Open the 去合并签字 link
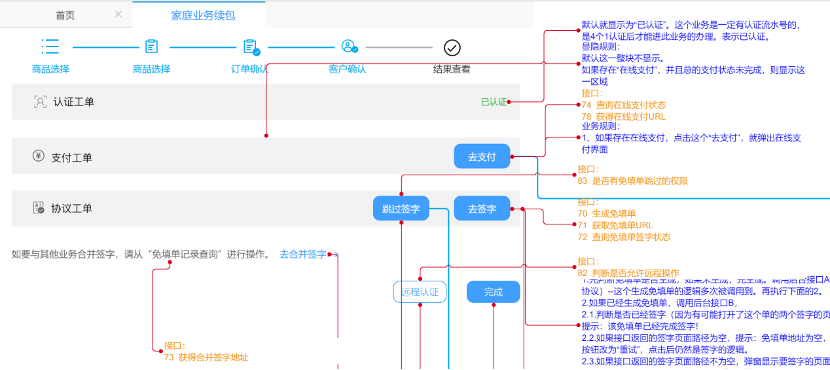Viewport: 830px width, 370px height. click(x=303, y=254)
